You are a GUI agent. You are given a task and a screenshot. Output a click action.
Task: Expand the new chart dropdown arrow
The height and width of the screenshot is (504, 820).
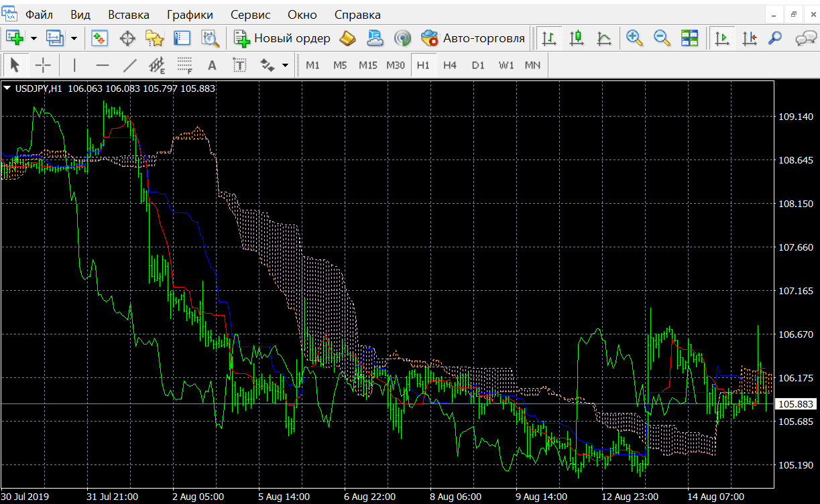click(34, 38)
